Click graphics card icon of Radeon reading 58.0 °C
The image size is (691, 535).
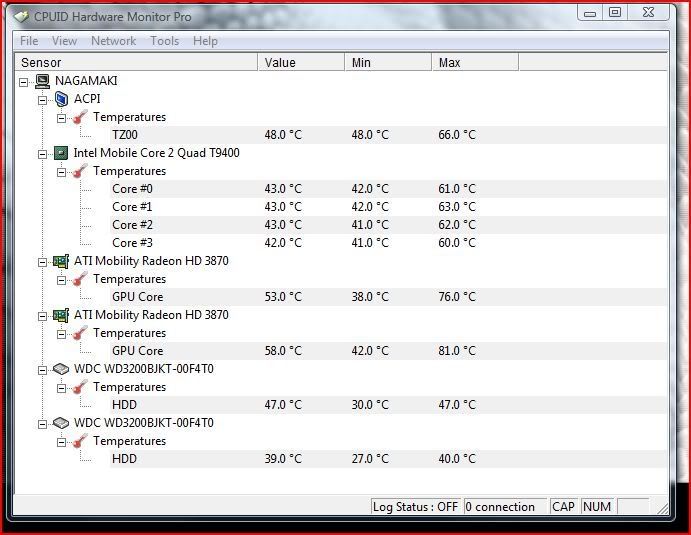(x=61, y=315)
